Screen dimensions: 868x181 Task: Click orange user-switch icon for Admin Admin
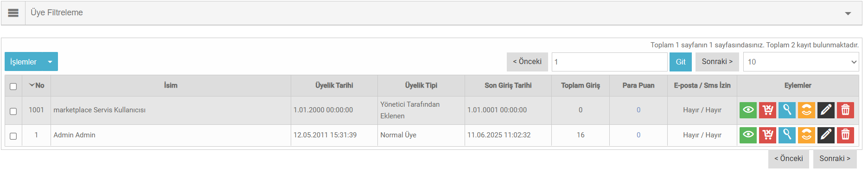tap(806, 135)
